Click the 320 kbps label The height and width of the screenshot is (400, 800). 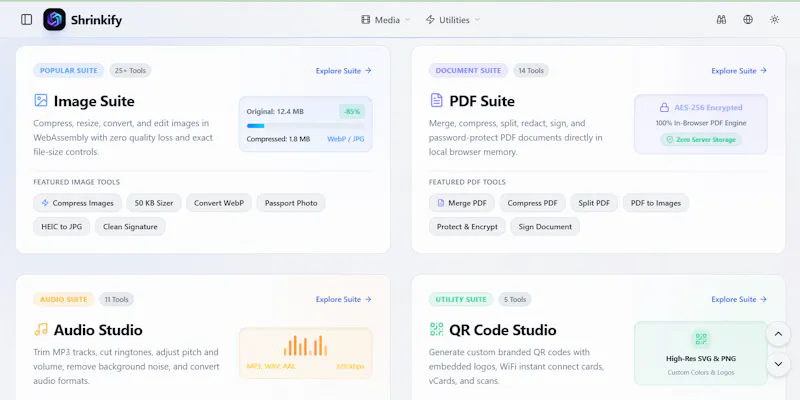tap(350, 366)
